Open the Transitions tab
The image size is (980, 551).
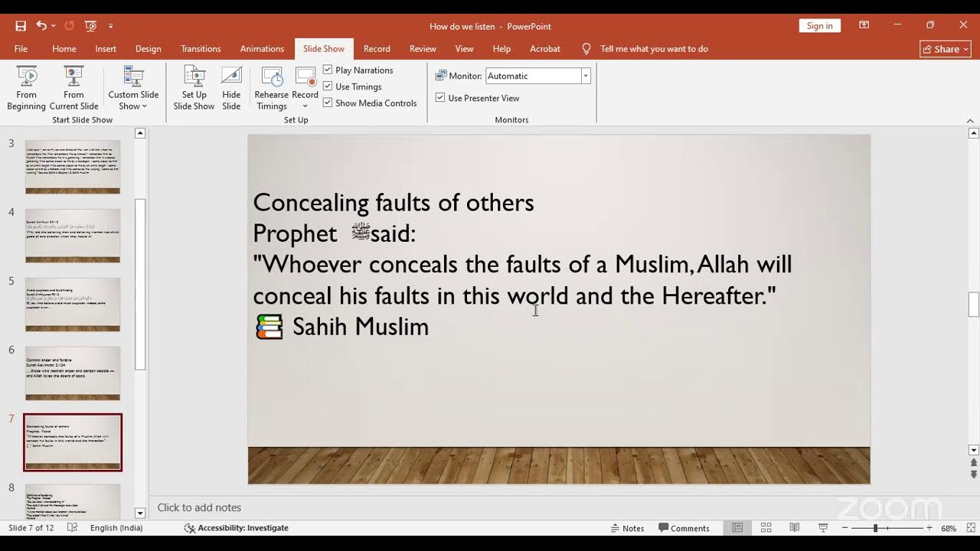[201, 49]
